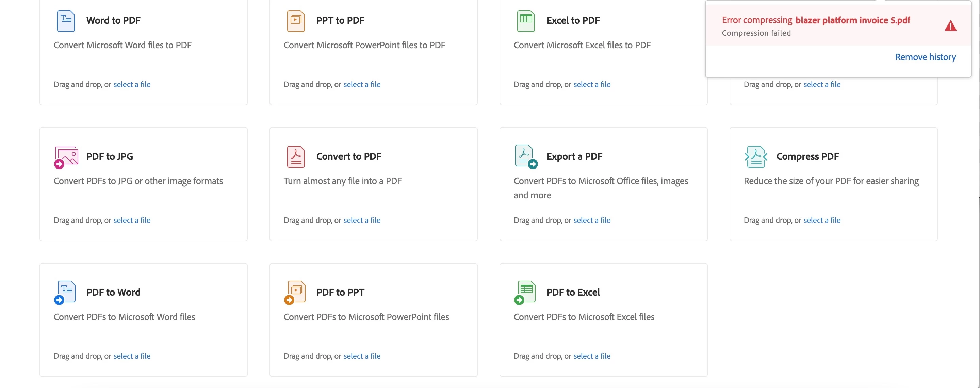Click the PDF to Excel icon
Screen dimensions: 980x388
click(525, 292)
